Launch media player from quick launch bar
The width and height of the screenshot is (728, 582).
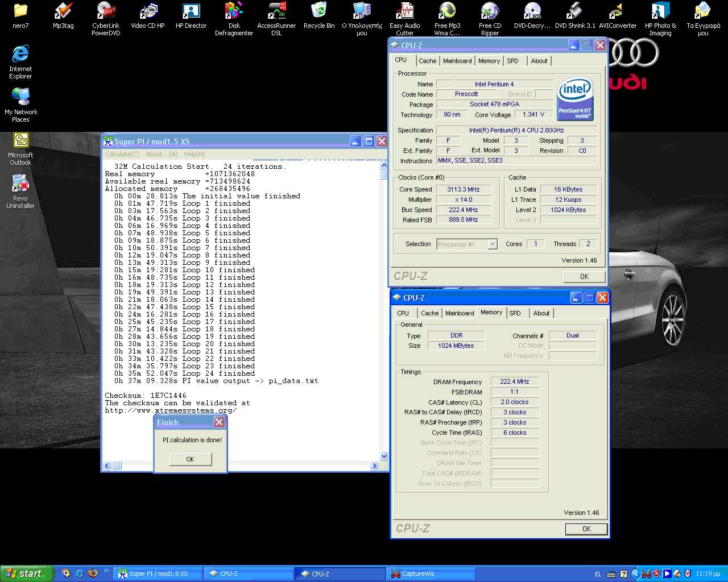pos(66,573)
